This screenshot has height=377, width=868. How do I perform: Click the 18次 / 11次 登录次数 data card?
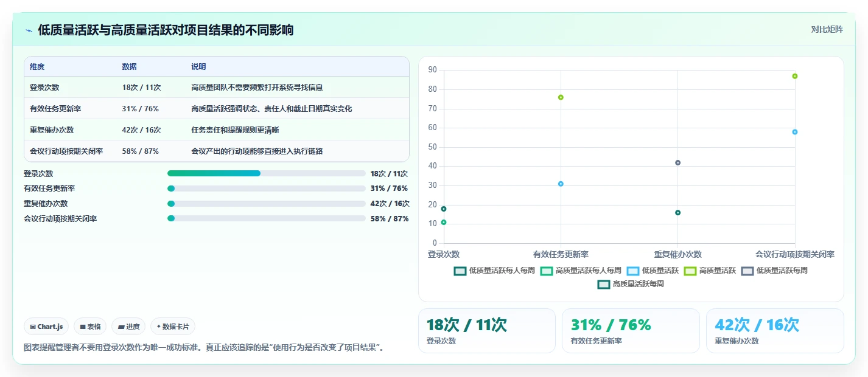point(487,331)
